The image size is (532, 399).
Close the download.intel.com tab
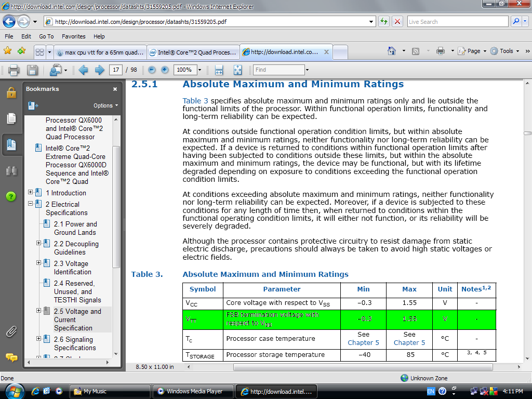coord(326,52)
